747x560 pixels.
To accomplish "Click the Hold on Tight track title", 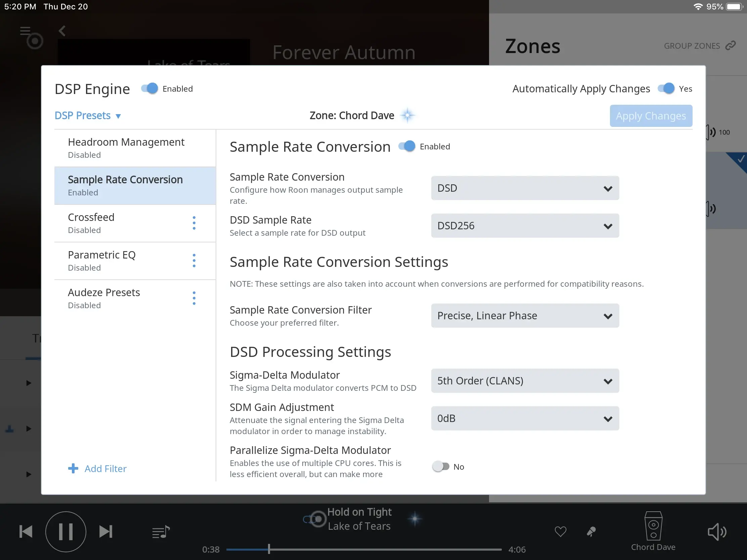I will click(x=359, y=512).
